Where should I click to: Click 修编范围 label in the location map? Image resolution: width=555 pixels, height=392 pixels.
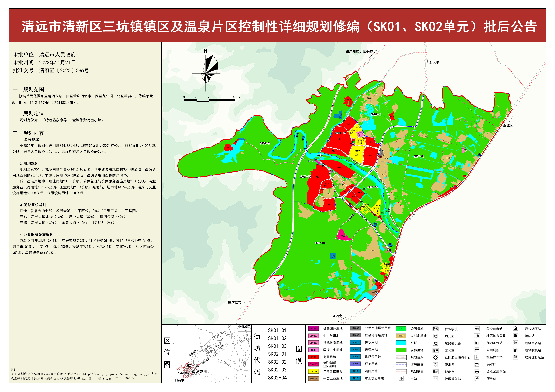[x=199, y=371]
